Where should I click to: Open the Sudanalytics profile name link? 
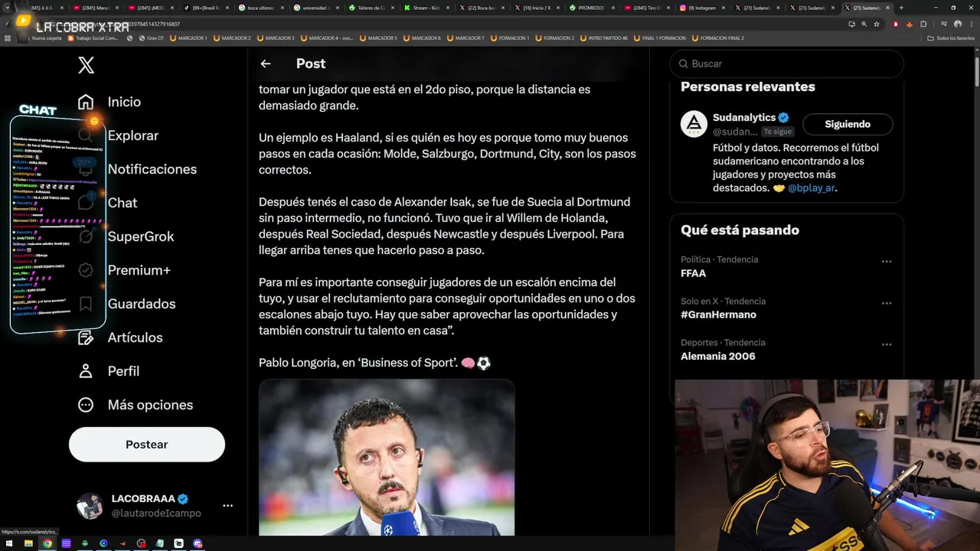pos(744,117)
